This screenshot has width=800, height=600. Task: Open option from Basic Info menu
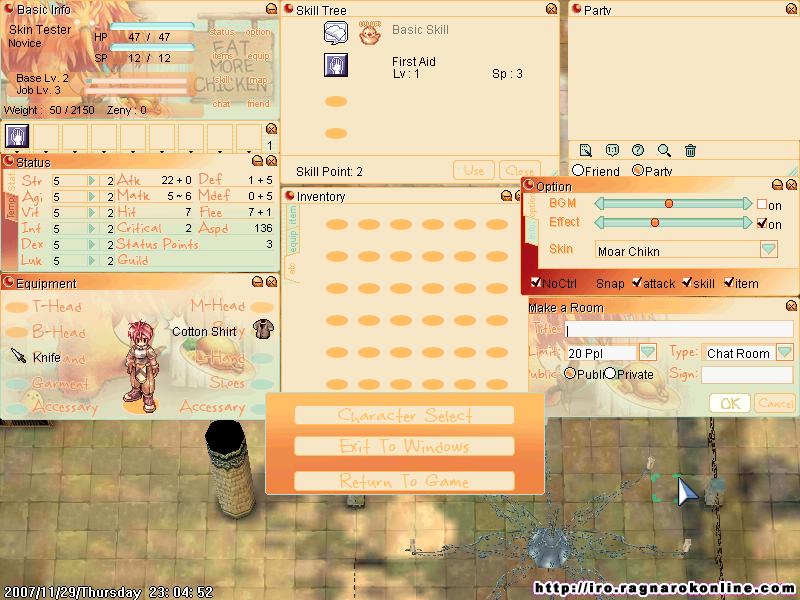pyautogui.click(x=258, y=32)
